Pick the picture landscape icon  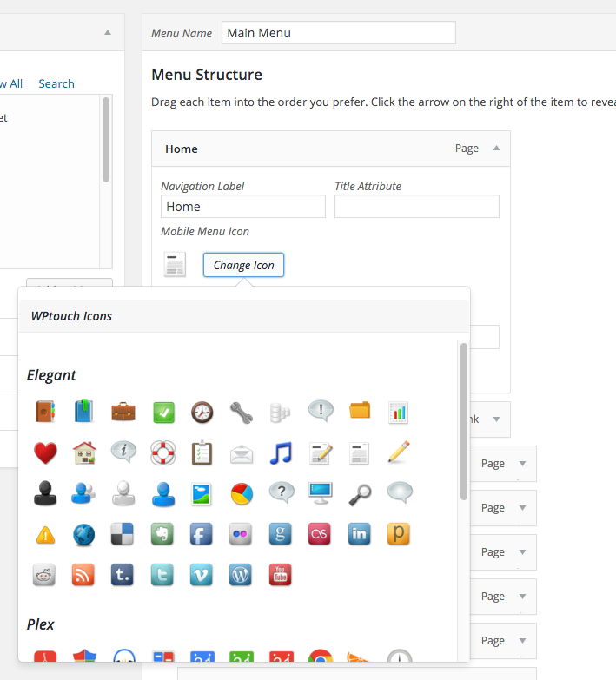coord(202,494)
